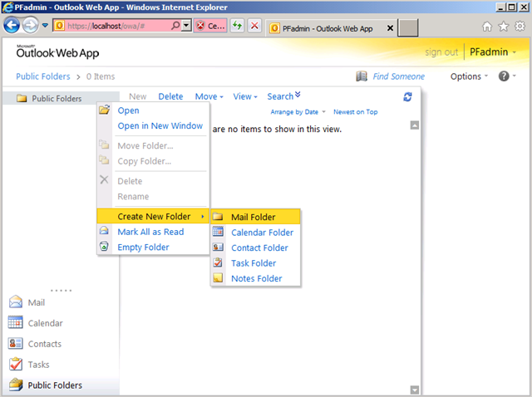
Task: Choose Open from the context menu
Action: [x=153, y=110]
